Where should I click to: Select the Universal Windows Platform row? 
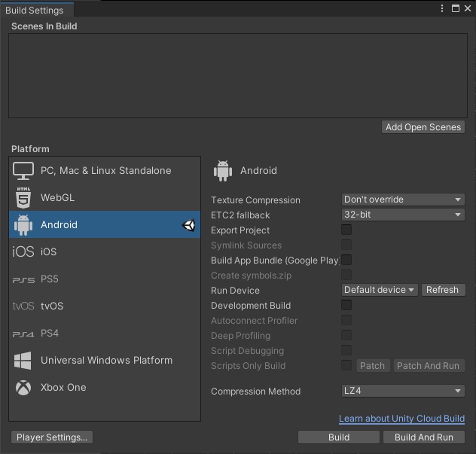[105, 360]
